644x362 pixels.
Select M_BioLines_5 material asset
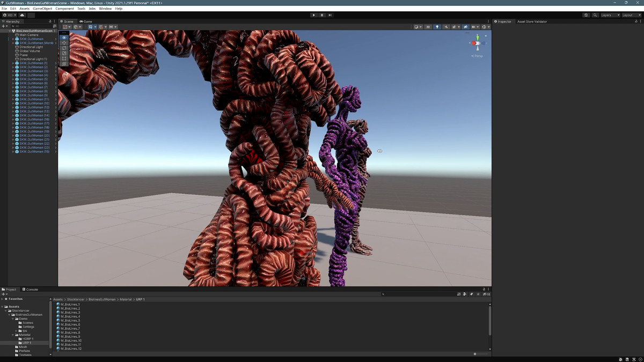[70, 321]
